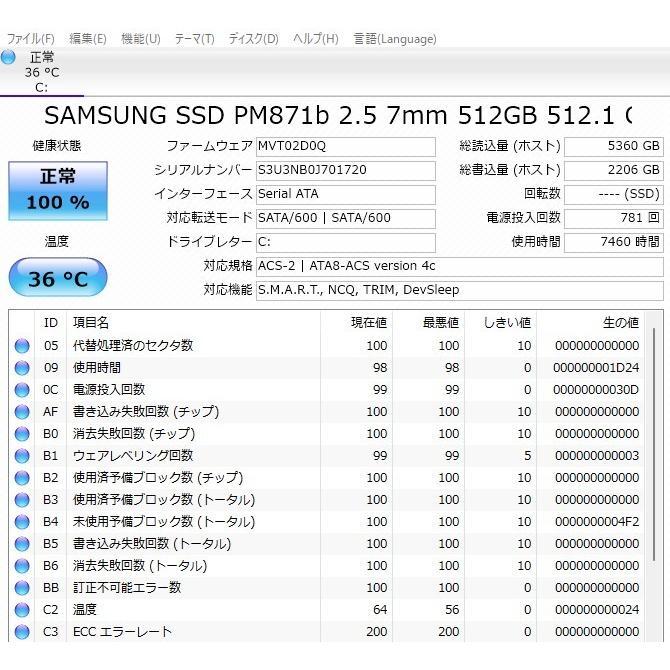Click the 生の値 column header
Image resolution: width=670 pixels, height=670 pixels.
tap(591, 323)
